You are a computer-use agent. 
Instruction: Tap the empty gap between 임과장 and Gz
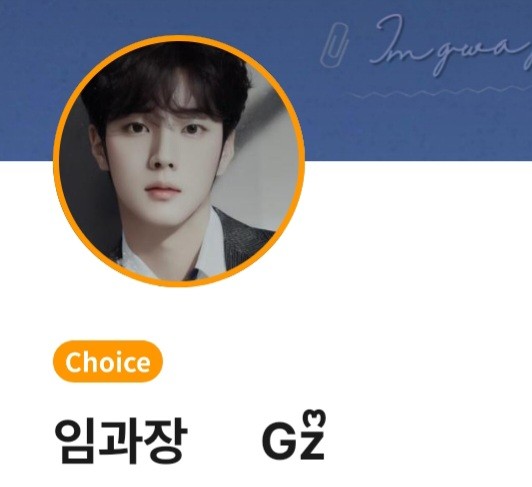click(x=225, y=441)
